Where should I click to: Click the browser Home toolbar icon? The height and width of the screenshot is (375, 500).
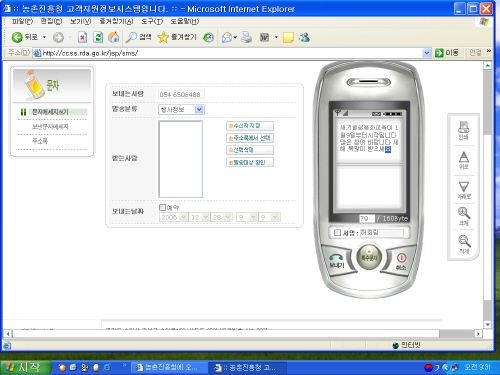pos(113,37)
